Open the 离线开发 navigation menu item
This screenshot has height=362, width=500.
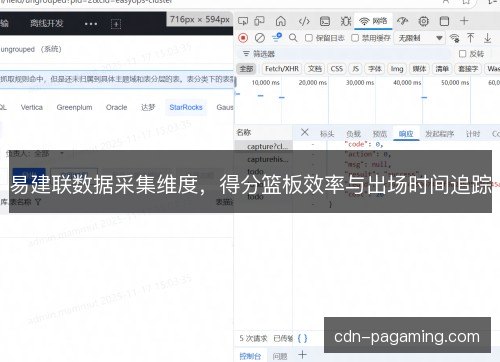(46, 23)
